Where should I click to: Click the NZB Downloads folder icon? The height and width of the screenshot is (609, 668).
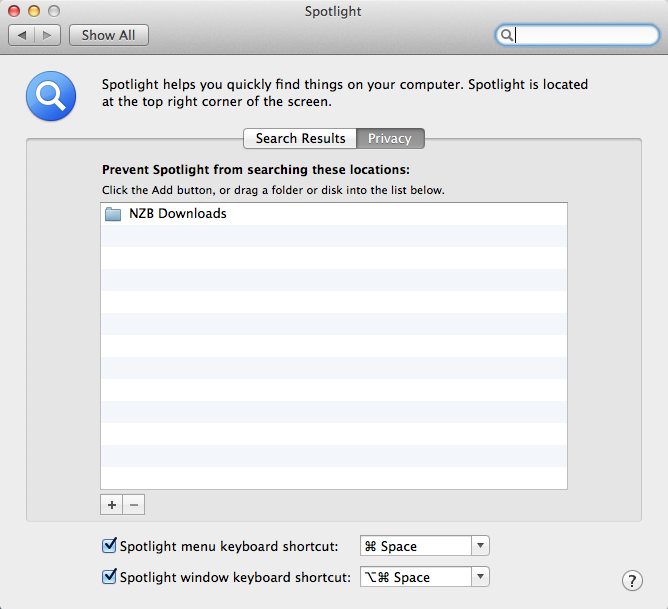(x=113, y=214)
